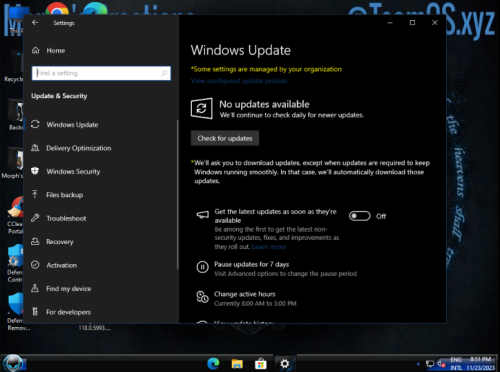Select the Delivery Optimization sidebar icon

click(x=35, y=148)
